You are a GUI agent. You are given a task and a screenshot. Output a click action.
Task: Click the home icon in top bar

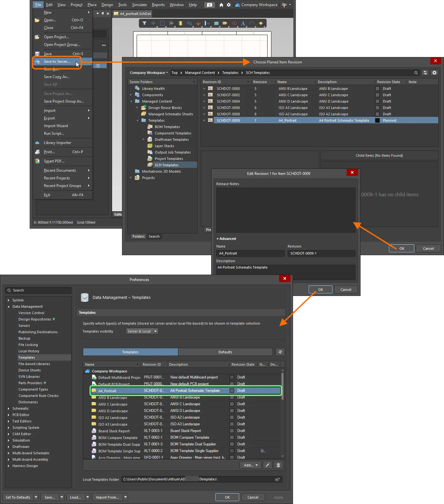[221, 5]
